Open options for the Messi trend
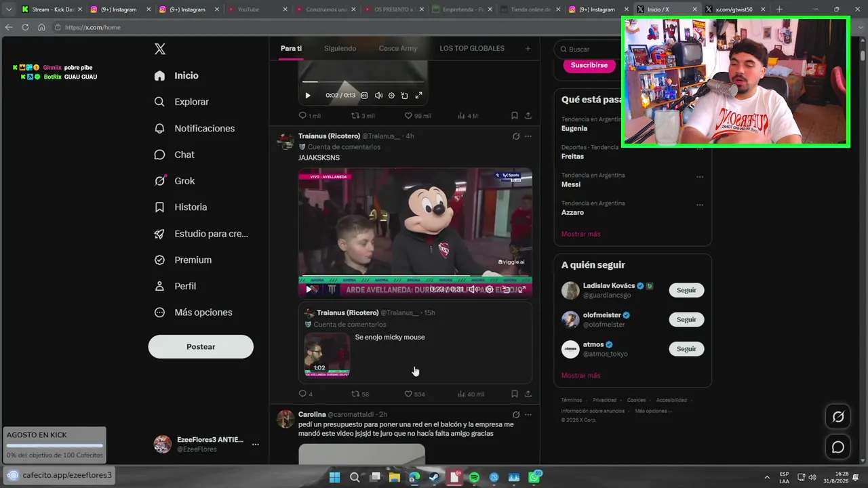868x488 pixels. pyautogui.click(x=700, y=176)
